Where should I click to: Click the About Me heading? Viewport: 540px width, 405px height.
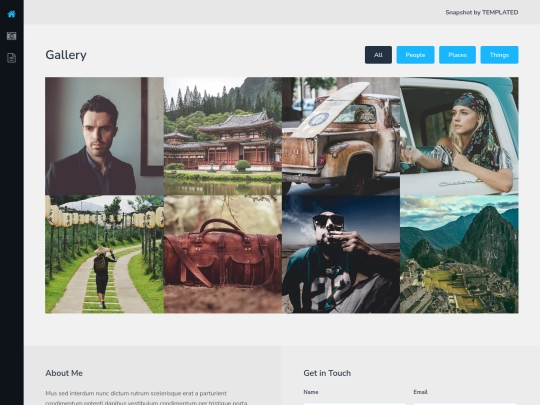click(x=64, y=373)
